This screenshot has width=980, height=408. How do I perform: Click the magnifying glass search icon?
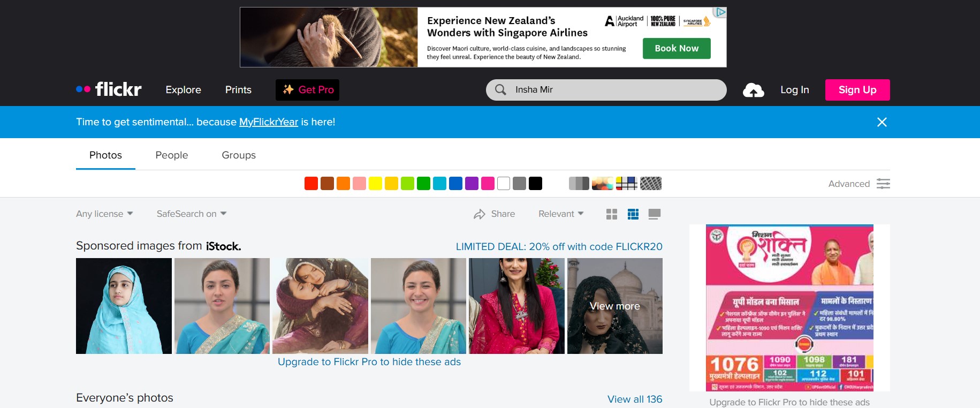[500, 90]
